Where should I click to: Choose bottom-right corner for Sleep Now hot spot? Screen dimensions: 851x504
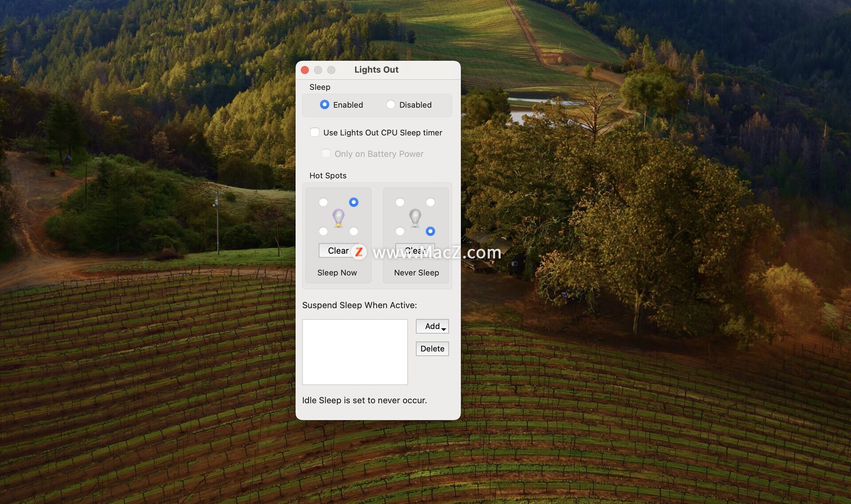point(354,231)
